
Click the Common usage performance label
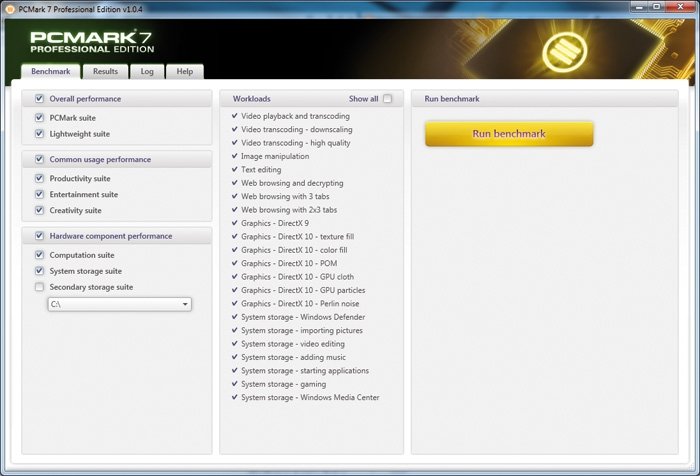pos(100,159)
